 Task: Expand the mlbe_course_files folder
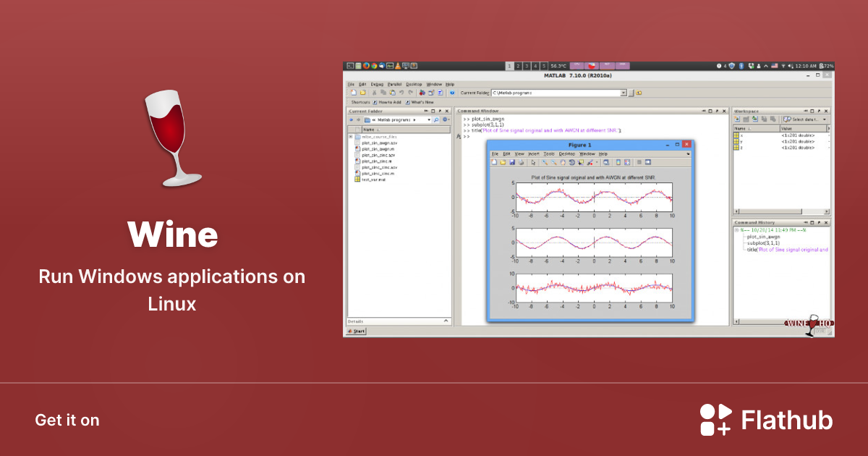(350, 137)
